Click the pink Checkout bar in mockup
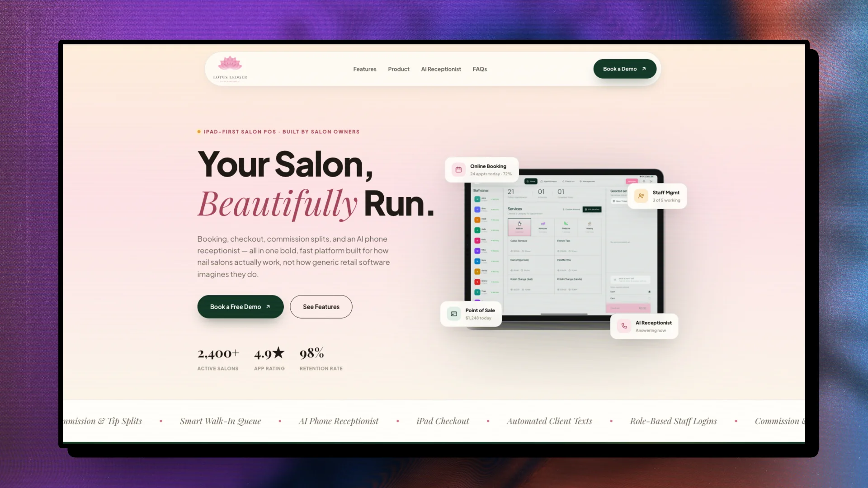 click(628, 308)
